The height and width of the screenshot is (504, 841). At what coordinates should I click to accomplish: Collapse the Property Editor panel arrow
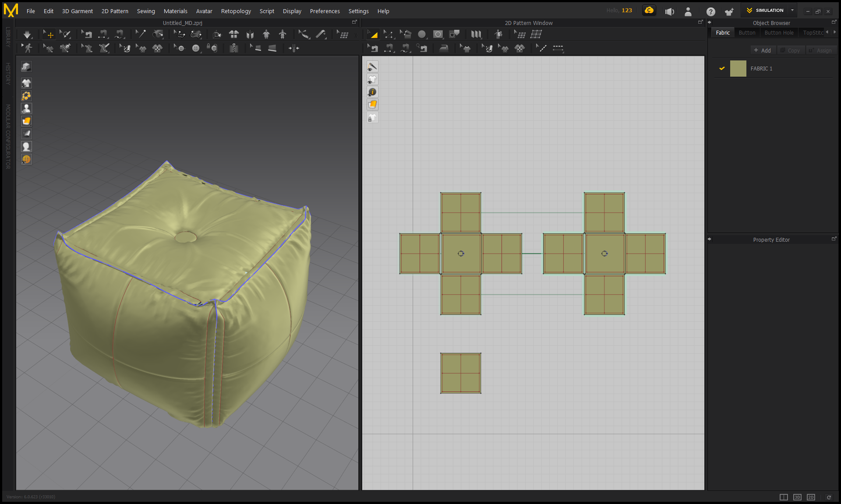710,239
